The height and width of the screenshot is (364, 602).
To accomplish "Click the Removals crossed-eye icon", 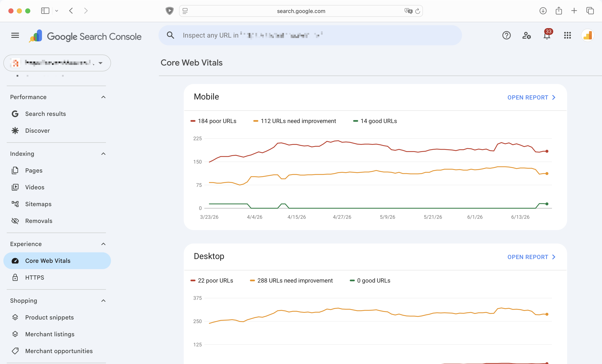I will [15, 221].
